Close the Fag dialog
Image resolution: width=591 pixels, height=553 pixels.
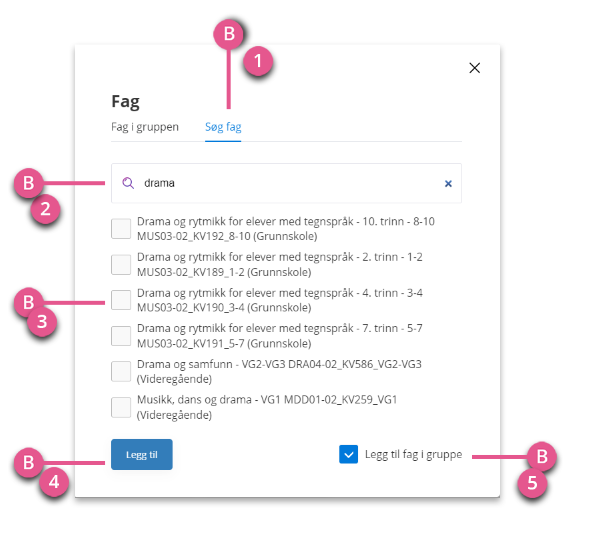(475, 68)
